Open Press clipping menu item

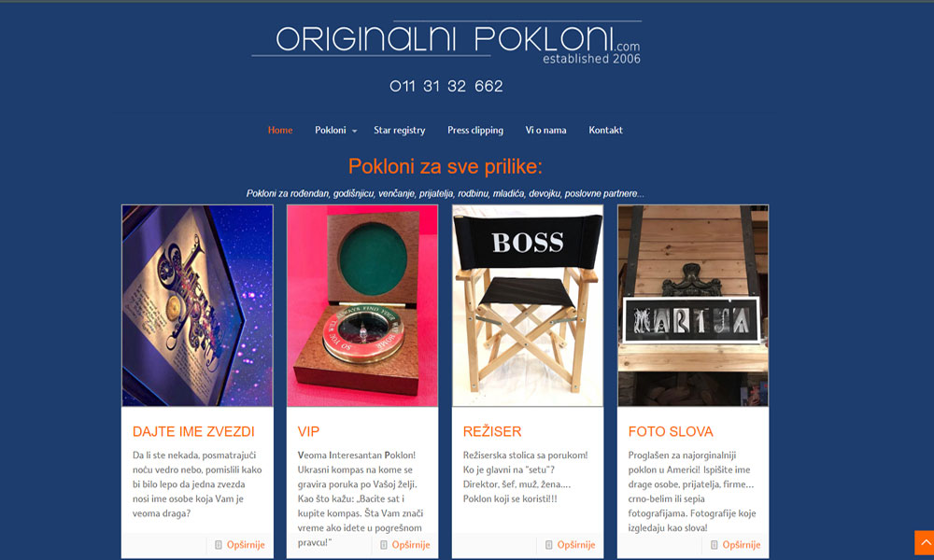(475, 131)
